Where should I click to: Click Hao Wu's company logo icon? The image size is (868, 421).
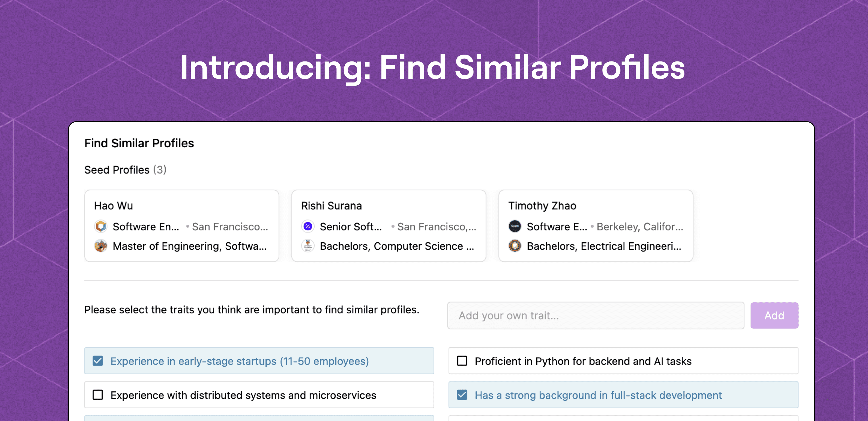click(101, 226)
